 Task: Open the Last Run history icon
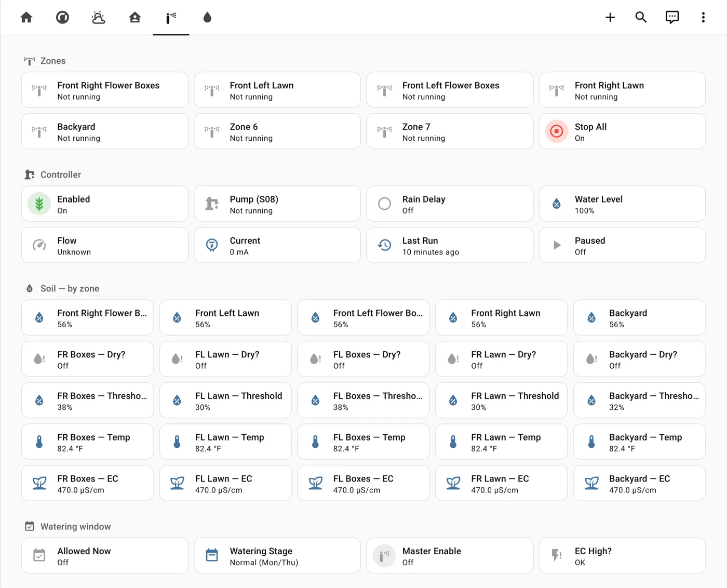[x=384, y=245]
